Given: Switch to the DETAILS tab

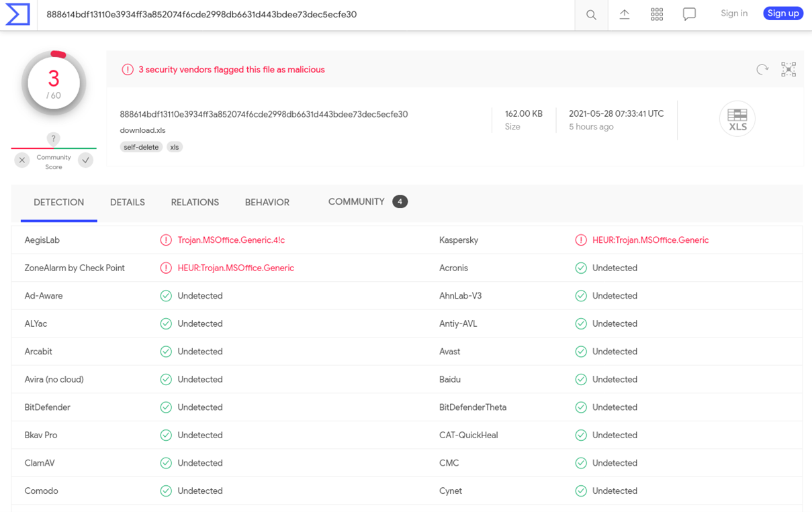Looking at the screenshot, I should [x=128, y=202].
